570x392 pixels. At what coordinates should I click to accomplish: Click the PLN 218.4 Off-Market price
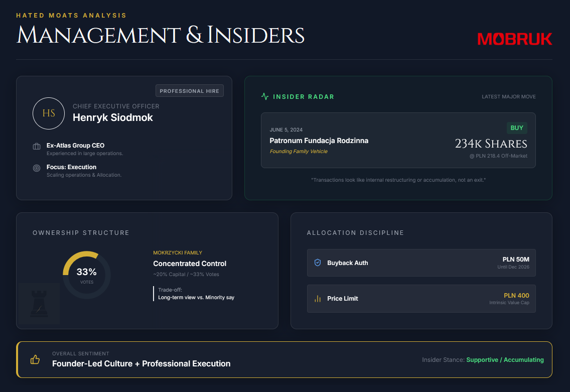tap(498, 156)
